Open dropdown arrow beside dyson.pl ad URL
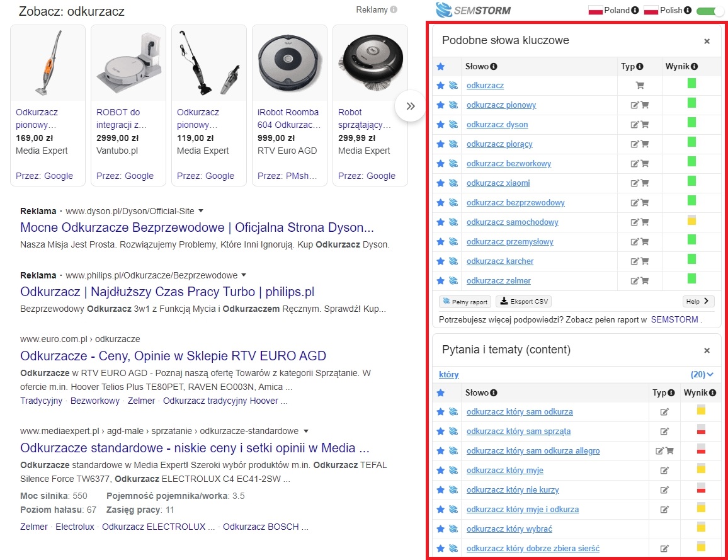 (x=201, y=210)
